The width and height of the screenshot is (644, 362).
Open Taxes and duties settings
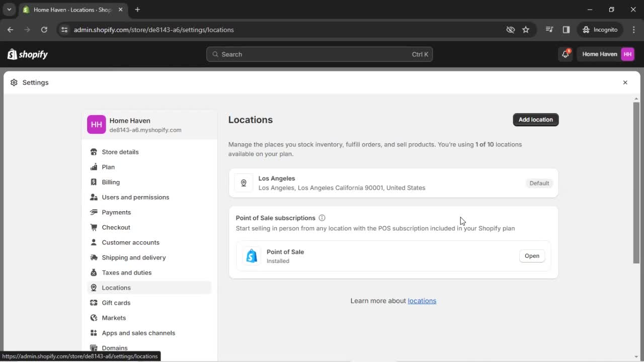coord(149,273)
